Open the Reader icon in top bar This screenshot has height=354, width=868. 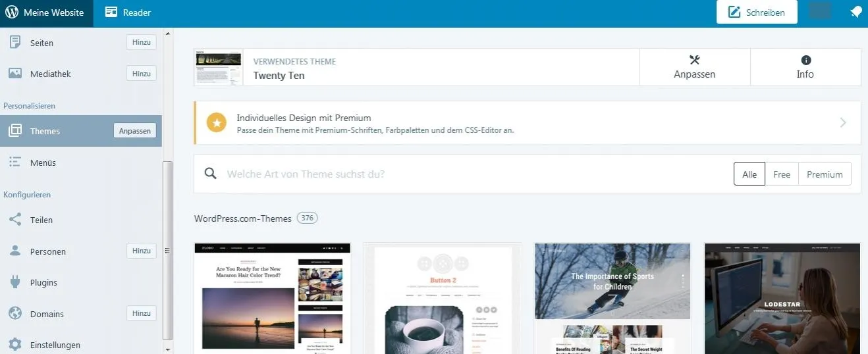coord(111,13)
